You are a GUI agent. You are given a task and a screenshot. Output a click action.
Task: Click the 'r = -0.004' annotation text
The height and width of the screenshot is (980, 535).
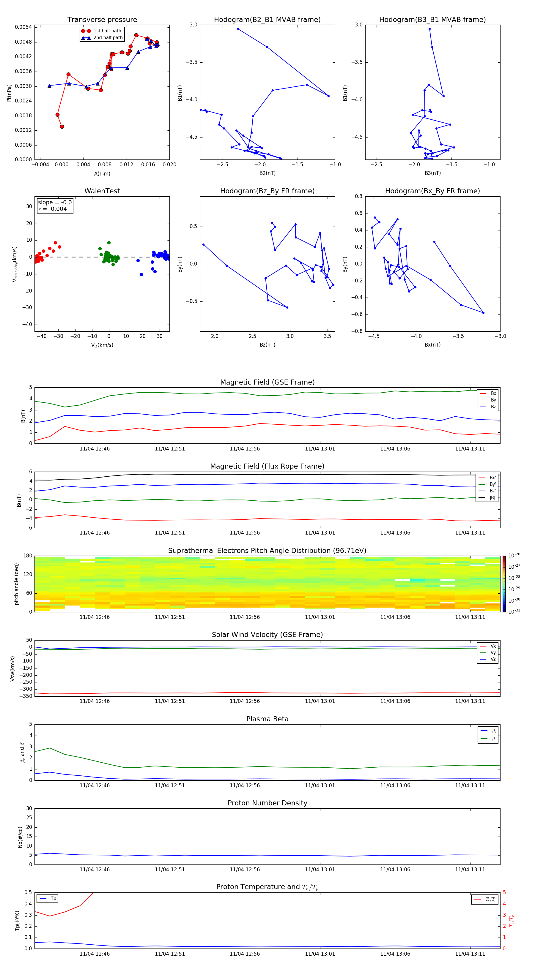(53, 209)
